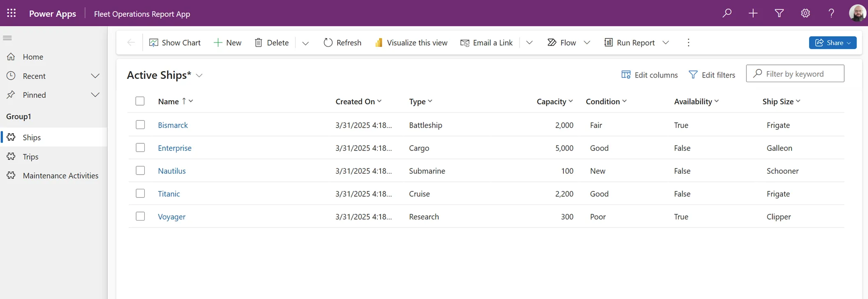Expand the Run Report dropdown arrow

tap(666, 43)
